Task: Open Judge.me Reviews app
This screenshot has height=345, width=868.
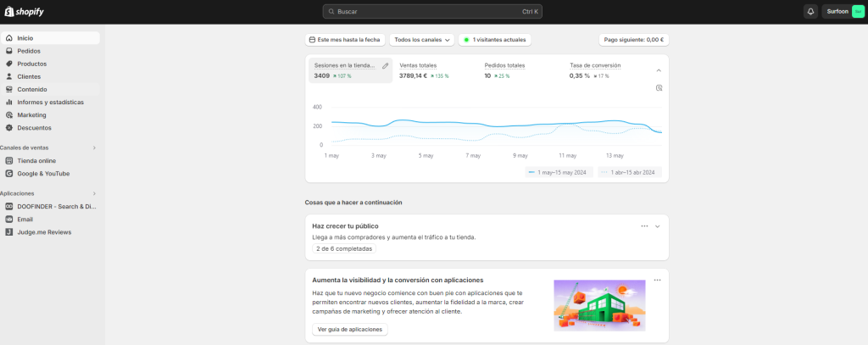Action: (44, 231)
